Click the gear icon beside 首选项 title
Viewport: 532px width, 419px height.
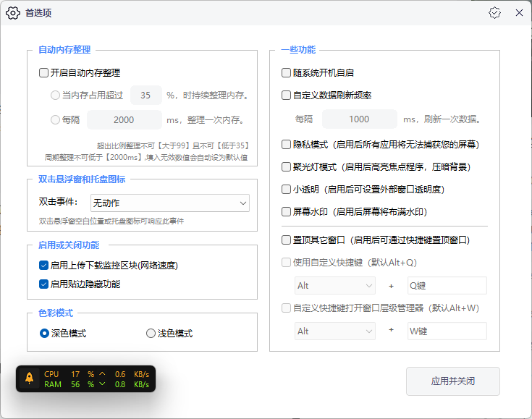click(x=13, y=13)
